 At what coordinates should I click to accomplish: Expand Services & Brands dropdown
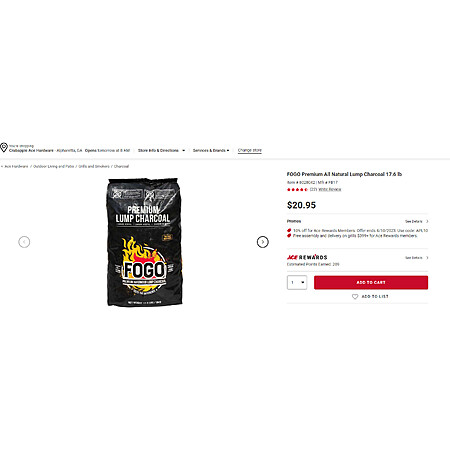[x=211, y=150]
